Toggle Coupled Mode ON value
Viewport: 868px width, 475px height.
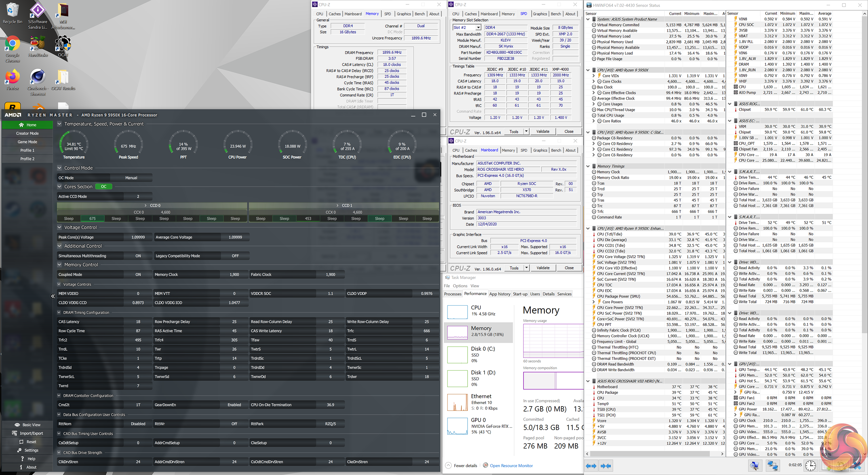click(x=138, y=274)
